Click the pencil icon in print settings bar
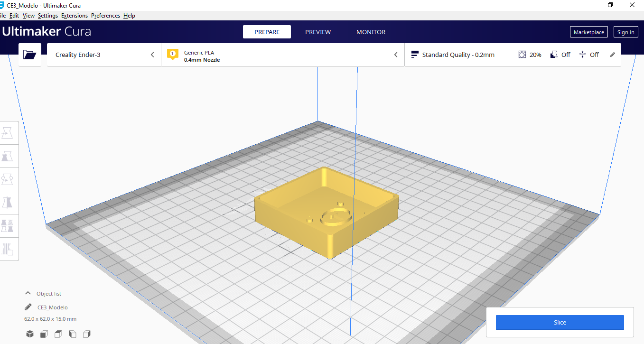This screenshot has width=644, height=344. point(613,55)
